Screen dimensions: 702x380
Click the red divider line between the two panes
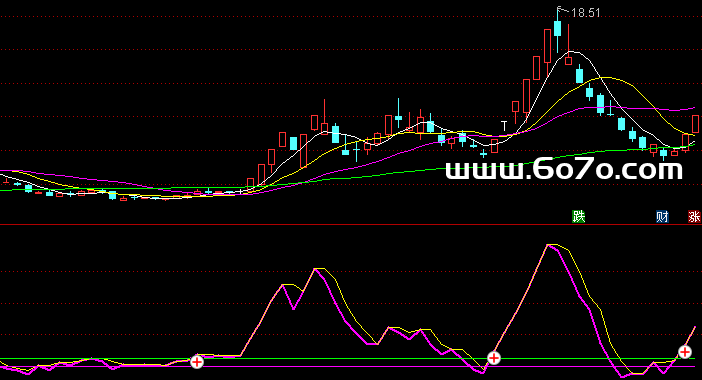click(x=351, y=225)
